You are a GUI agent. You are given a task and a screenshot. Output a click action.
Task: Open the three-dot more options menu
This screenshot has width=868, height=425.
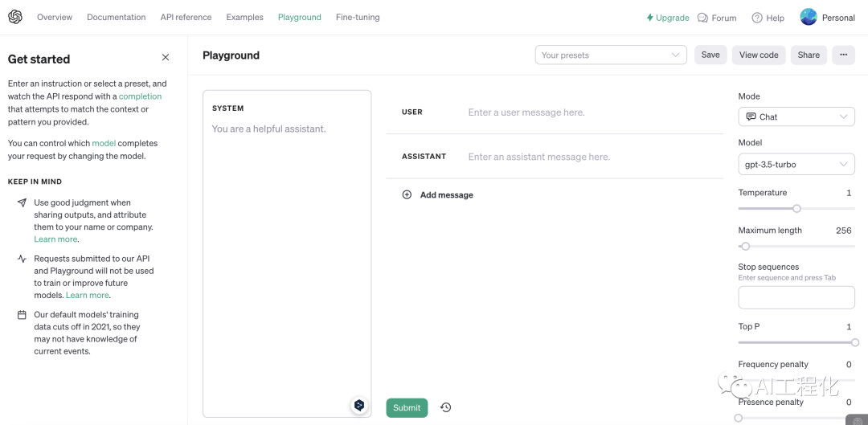tap(843, 55)
